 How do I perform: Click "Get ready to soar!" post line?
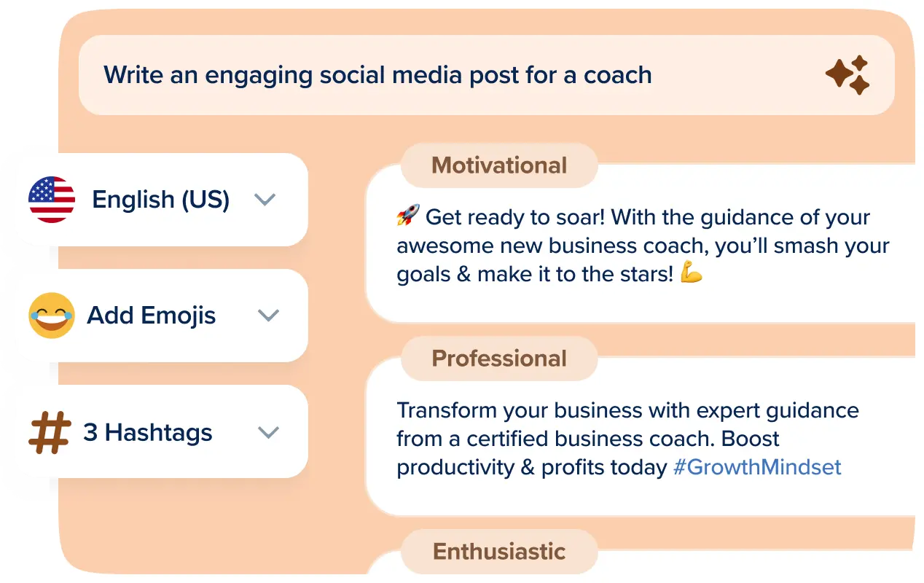(516, 217)
